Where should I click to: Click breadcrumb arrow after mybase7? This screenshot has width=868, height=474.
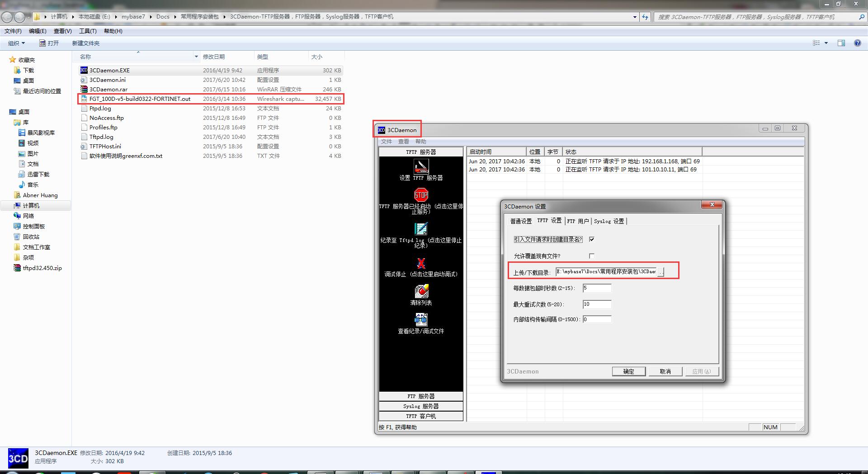(151, 17)
